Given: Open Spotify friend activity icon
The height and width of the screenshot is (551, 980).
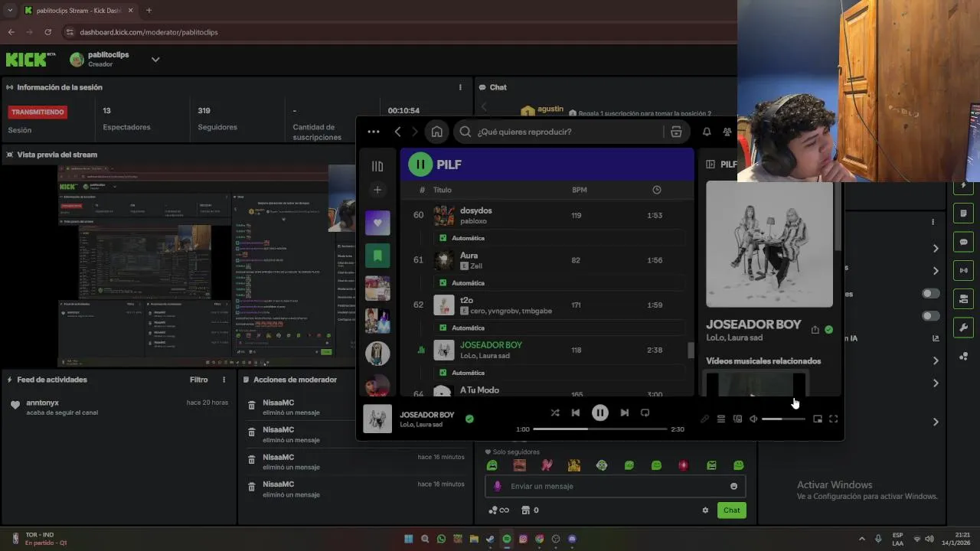Looking at the screenshot, I should [727, 132].
